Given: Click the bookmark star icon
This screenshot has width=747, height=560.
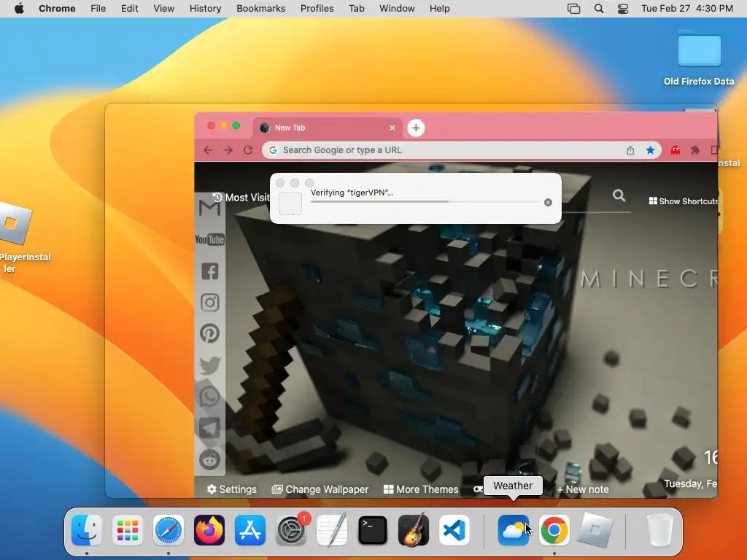Looking at the screenshot, I should 650,150.
